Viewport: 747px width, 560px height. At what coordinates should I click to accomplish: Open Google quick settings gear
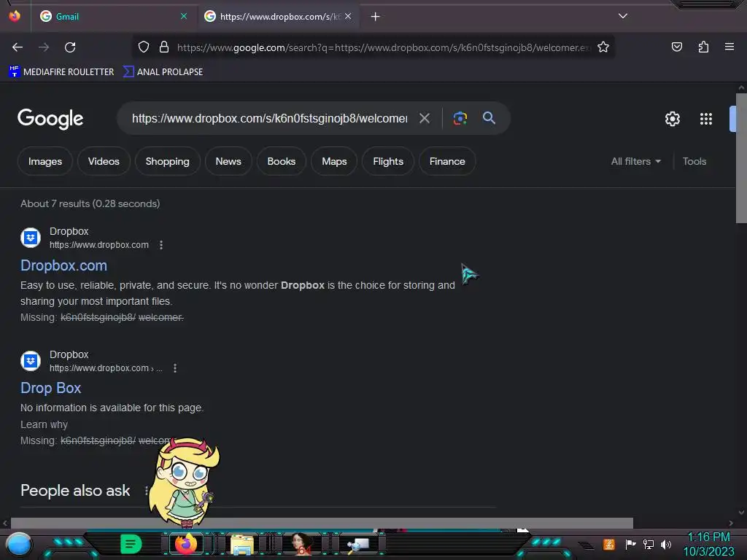click(x=672, y=119)
